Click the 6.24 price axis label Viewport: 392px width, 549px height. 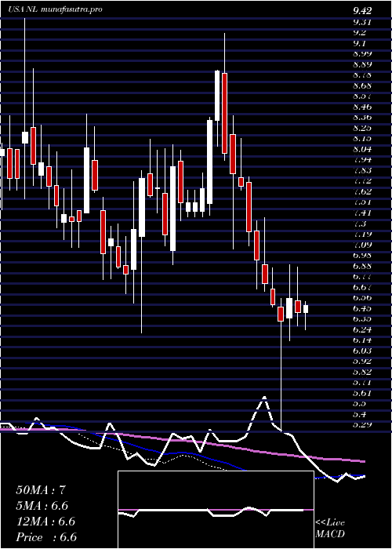(362, 329)
